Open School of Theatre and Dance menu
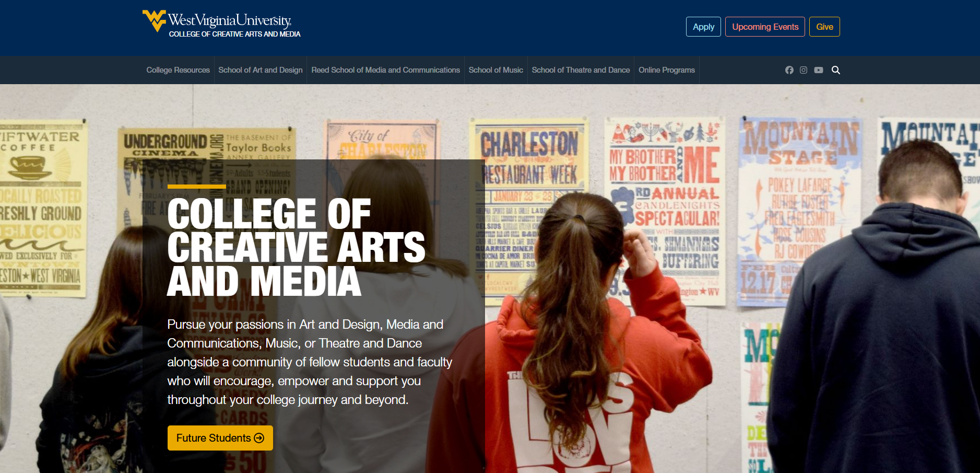 (581, 70)
